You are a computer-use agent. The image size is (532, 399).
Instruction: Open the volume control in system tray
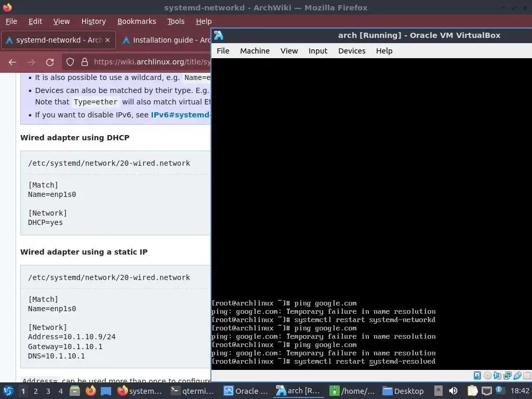click(x=453, y=391)
